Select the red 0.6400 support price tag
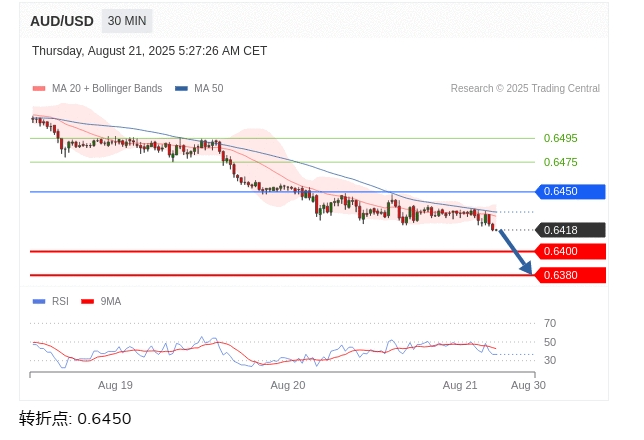 570,251
